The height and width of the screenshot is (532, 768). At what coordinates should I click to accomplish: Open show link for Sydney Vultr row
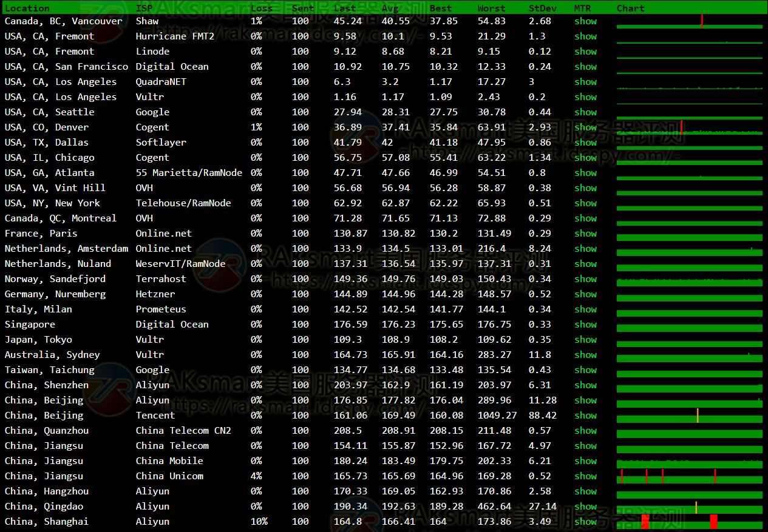585,355
